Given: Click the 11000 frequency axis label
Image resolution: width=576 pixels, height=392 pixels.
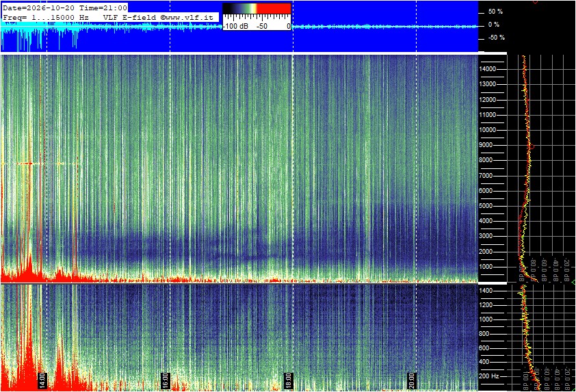Looking at the screenshot, I should [x=488, y=115].
